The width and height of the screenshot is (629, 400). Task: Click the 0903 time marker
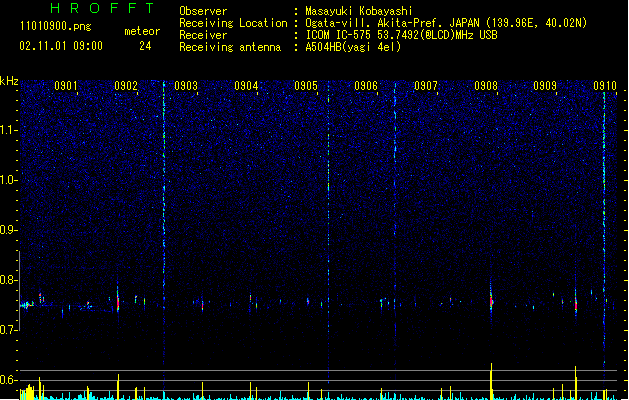pyautogui.click(x=186, y=86)
